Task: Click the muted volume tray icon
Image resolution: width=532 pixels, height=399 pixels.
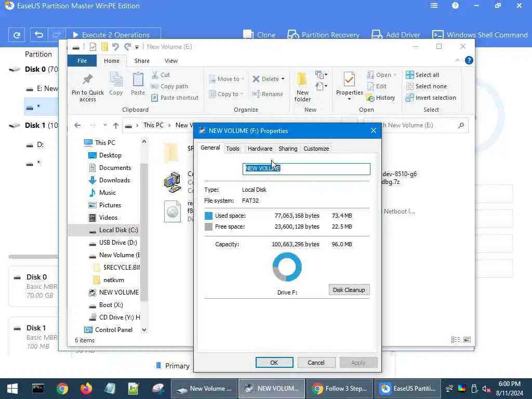Action: [486, 389]
